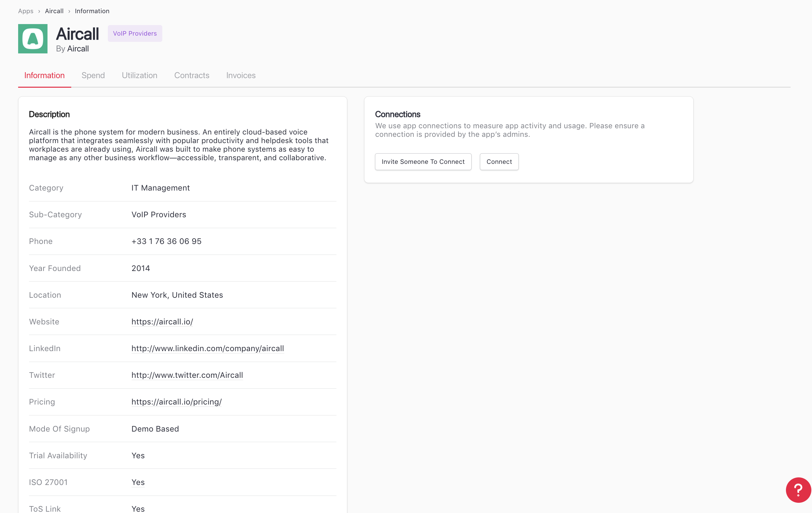This screenshot has height=513, width=812.
Task: Open the https://aircall.io/ website link
Action: tap(162, 321)
